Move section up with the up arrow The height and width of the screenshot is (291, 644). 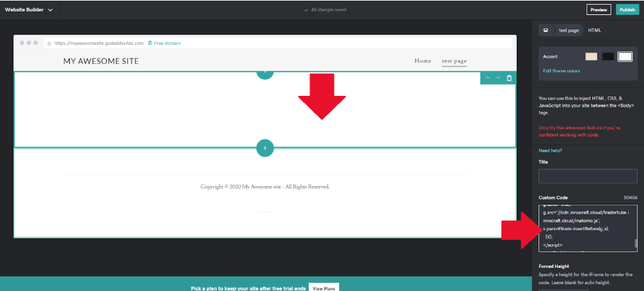(x=487, y=78)
